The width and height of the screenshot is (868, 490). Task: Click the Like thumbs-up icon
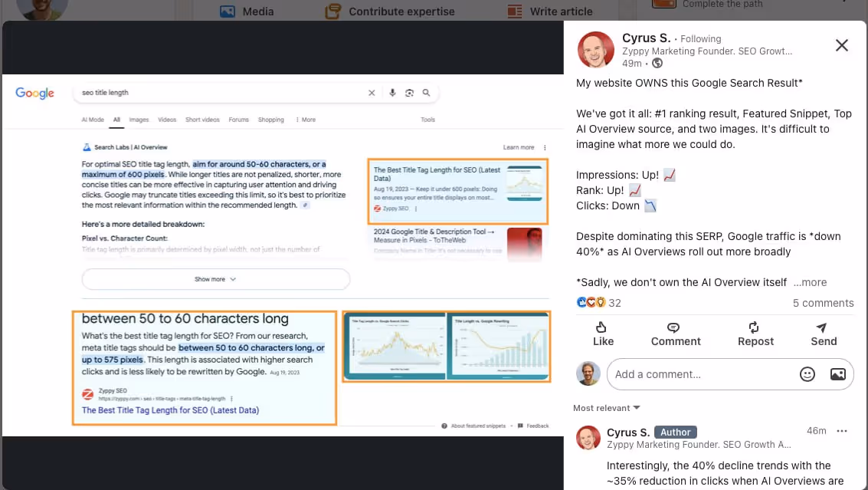[x=601, y=327]
